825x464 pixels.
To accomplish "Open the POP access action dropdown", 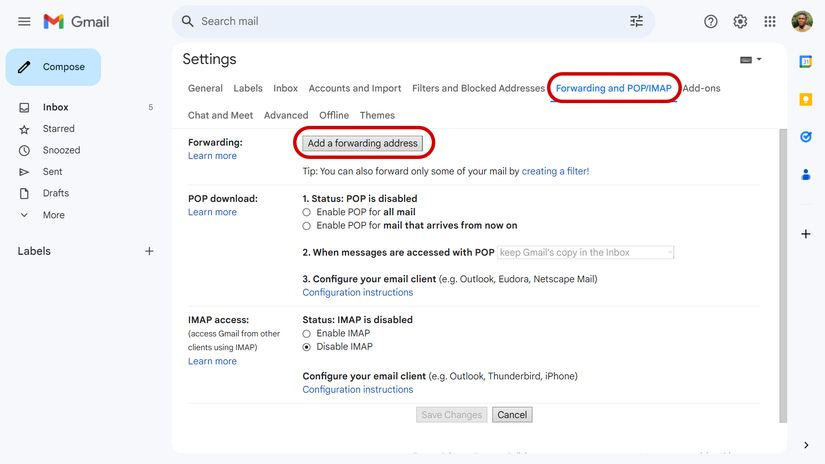I will tap(585, 253).
